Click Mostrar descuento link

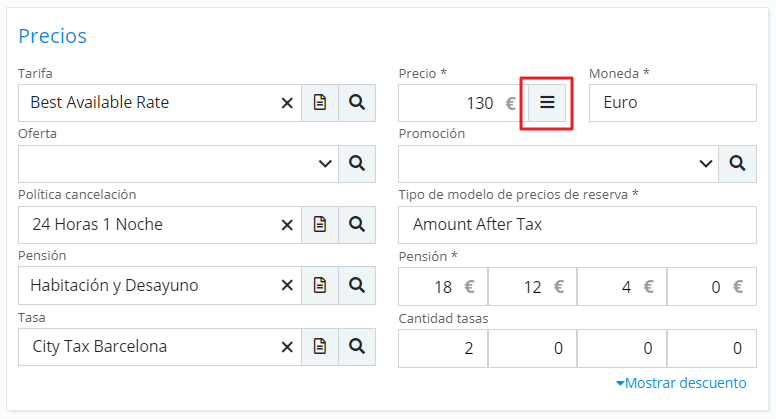681,383
